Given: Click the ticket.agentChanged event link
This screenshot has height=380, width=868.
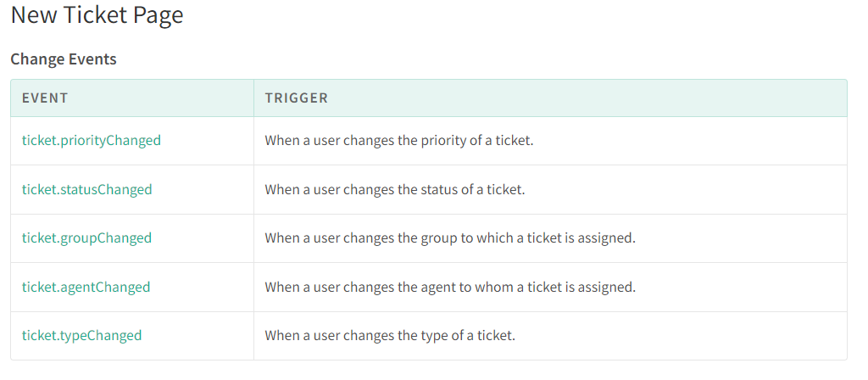Looking at the screenshot, I should 86,287.
